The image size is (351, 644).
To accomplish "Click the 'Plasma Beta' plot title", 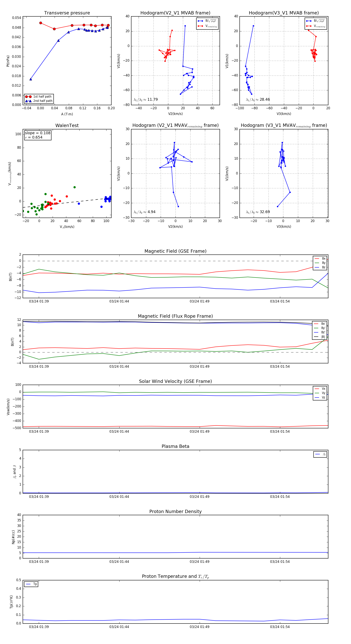I will coord(175,446).
